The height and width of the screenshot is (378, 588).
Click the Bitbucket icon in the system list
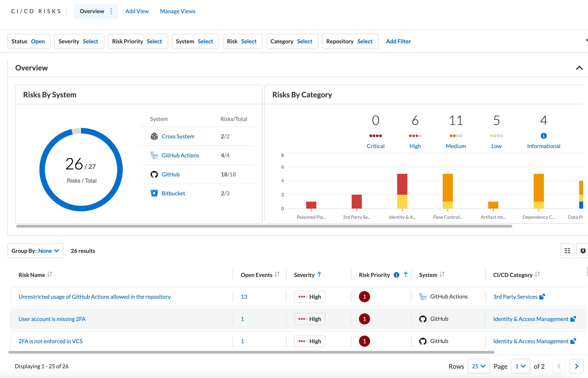(154, 194)
